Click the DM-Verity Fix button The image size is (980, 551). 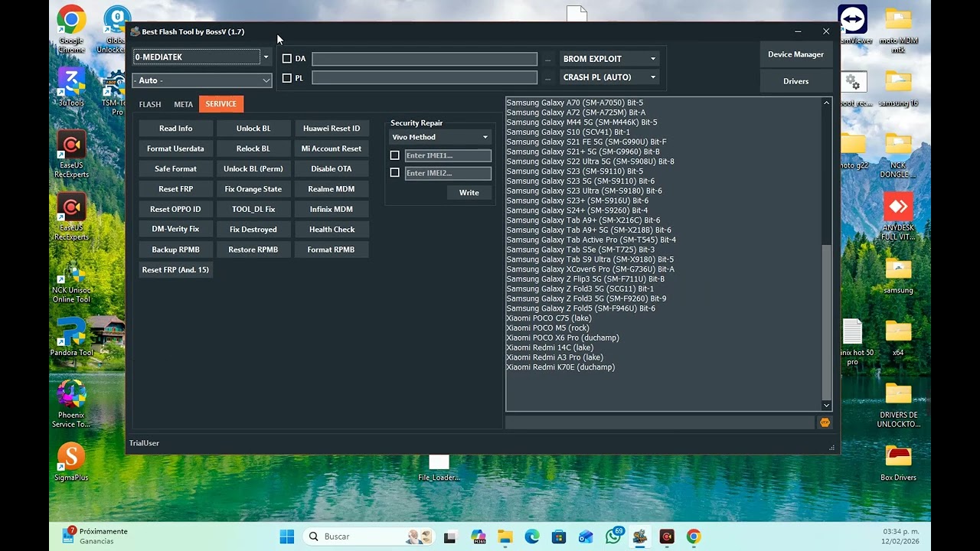[x=176, y=230]
